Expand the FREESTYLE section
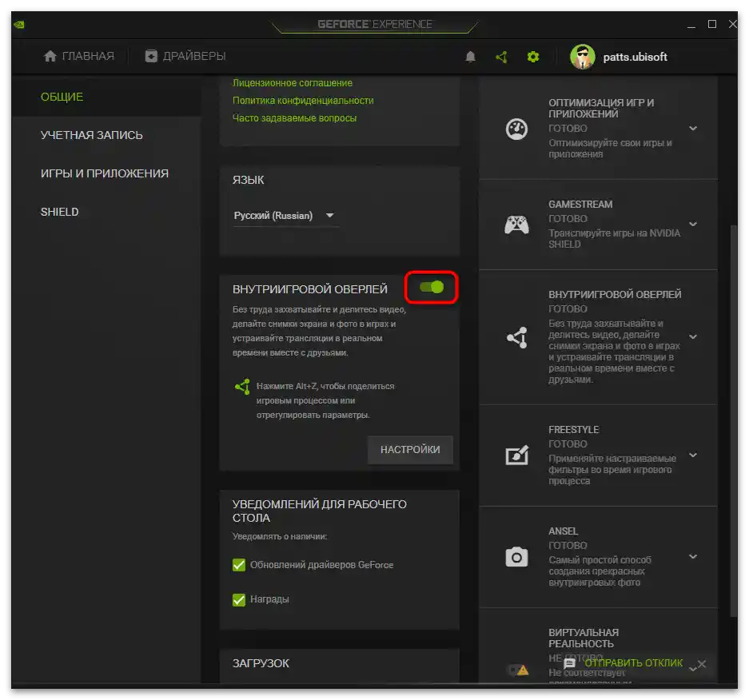Image resolution: width=749 pixels, height=700 pixels. (693, 455)
